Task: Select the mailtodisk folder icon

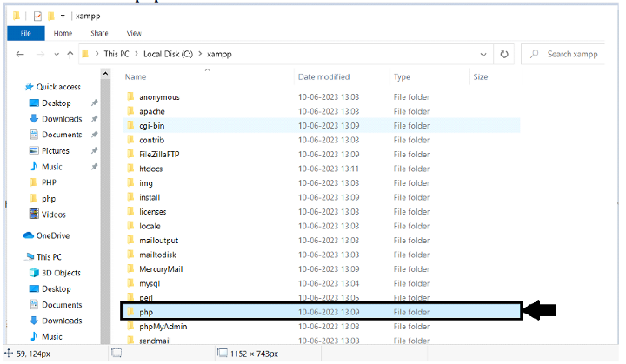Action: 130,255
